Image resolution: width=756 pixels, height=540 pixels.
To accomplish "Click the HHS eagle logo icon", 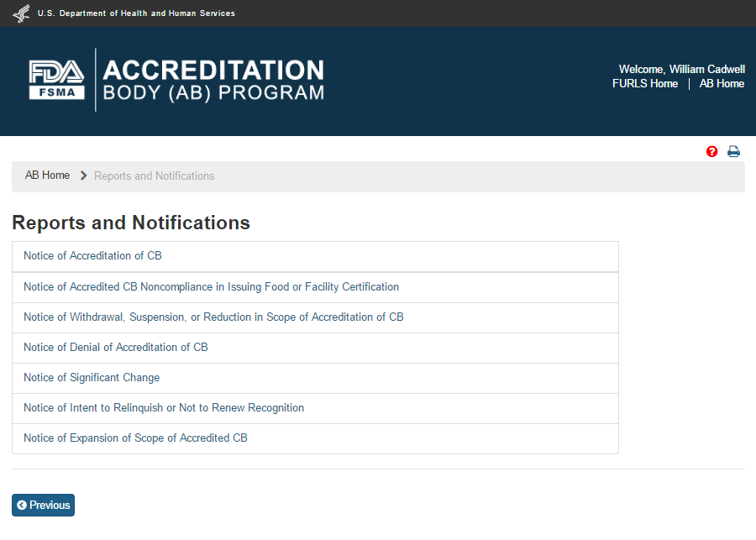I will [x=21, y=13].
